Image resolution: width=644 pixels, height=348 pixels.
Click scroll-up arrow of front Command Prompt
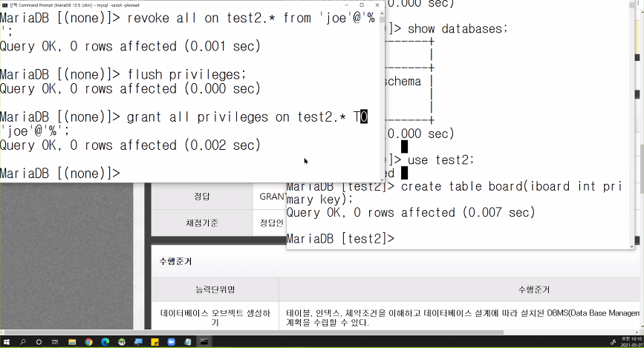(x=382, y=13)
